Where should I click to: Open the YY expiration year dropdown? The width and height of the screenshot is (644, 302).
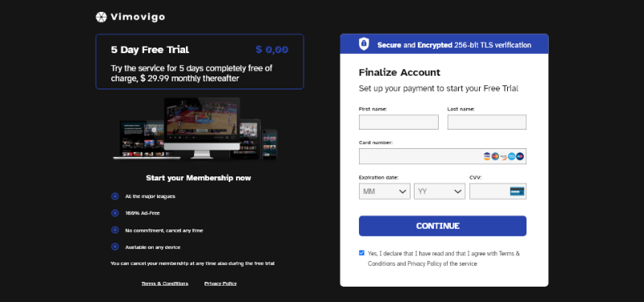pyautogui.click(x=440, y=191)
